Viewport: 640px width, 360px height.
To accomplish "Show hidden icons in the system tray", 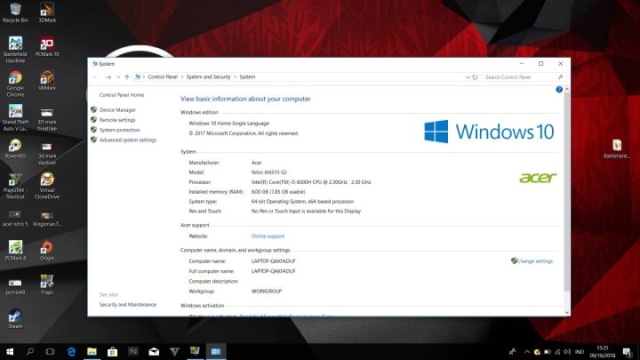I will coord(527,351).
